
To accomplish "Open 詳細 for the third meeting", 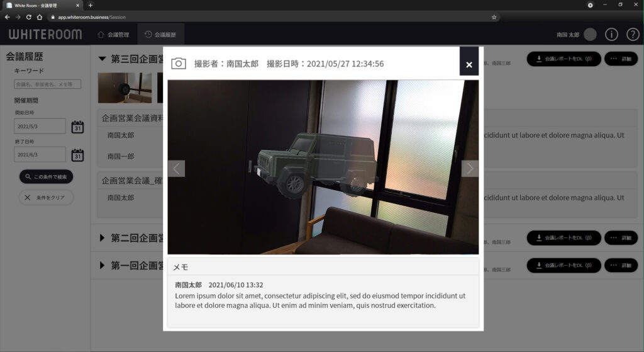I will (621, 59).
